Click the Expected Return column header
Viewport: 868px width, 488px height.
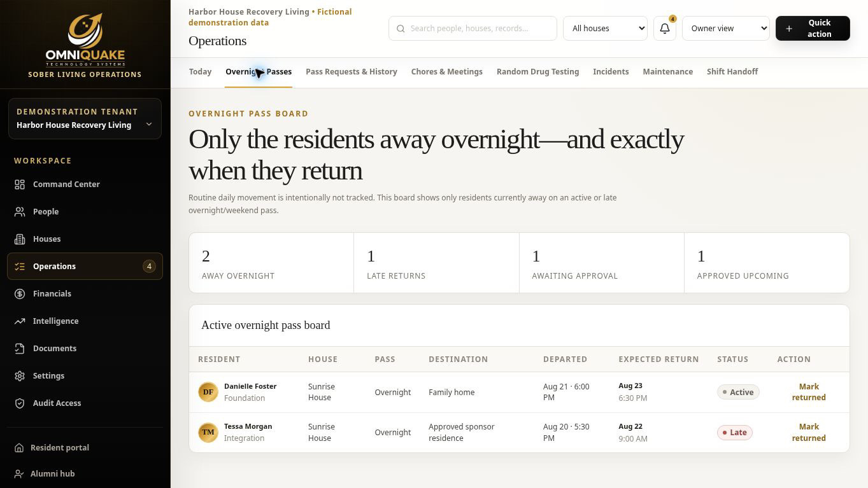(x=658, y=359)
